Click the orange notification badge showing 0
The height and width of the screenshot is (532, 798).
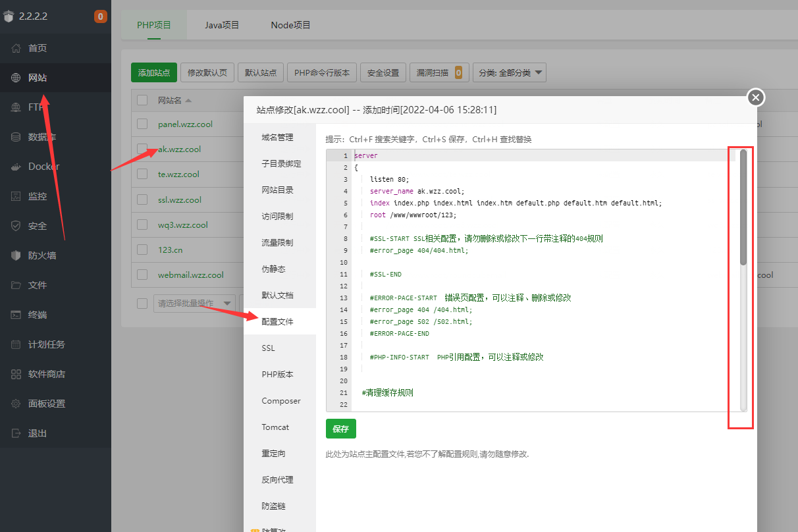(x=101, y=16)
